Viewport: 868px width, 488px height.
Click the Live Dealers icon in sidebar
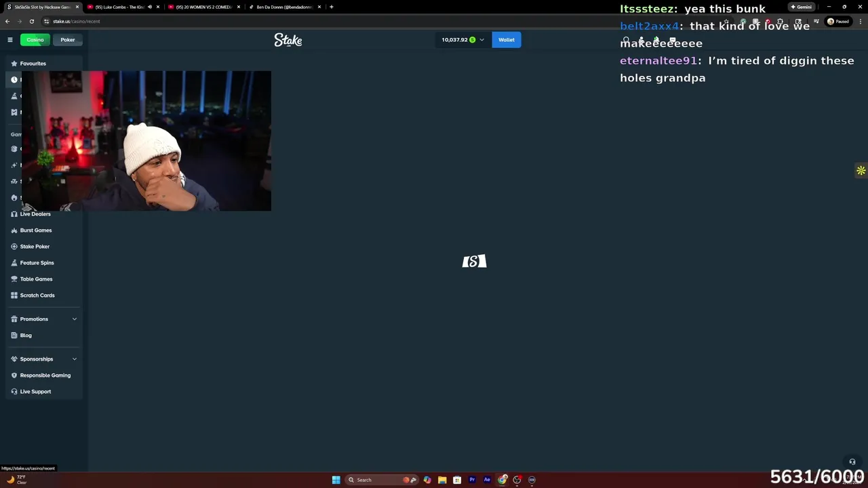(x=14, y=214)
